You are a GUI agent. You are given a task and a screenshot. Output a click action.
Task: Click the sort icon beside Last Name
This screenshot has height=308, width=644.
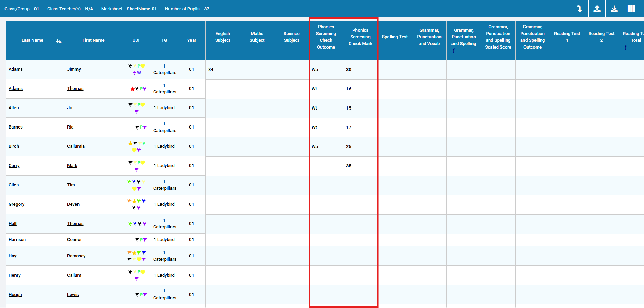[59, 41]
